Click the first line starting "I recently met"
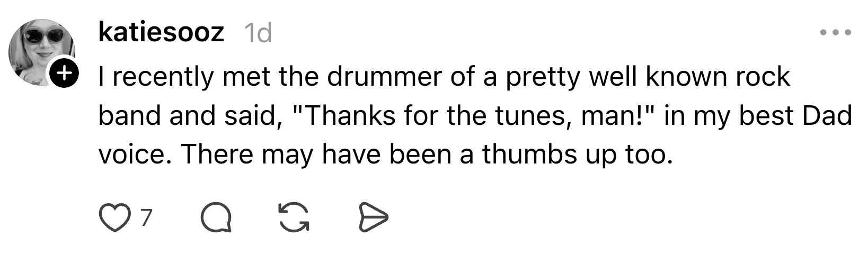 444,77
